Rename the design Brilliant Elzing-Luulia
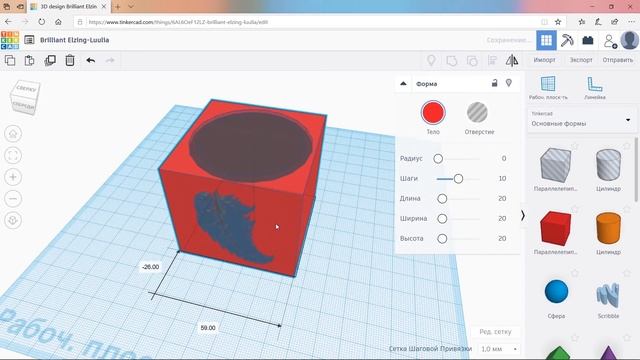640x360 pixels. (x=74, y=40)
